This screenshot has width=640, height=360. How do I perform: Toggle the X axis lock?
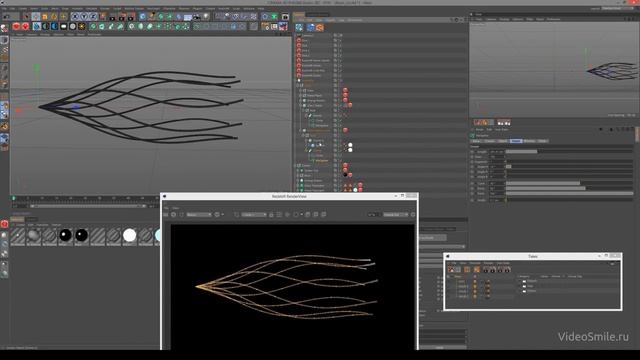point(75,16)
